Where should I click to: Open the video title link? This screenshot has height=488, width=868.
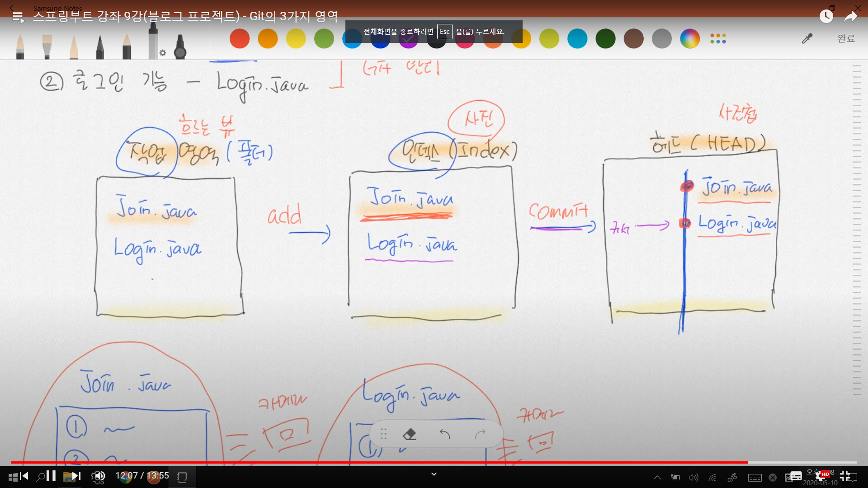point(185,16)
